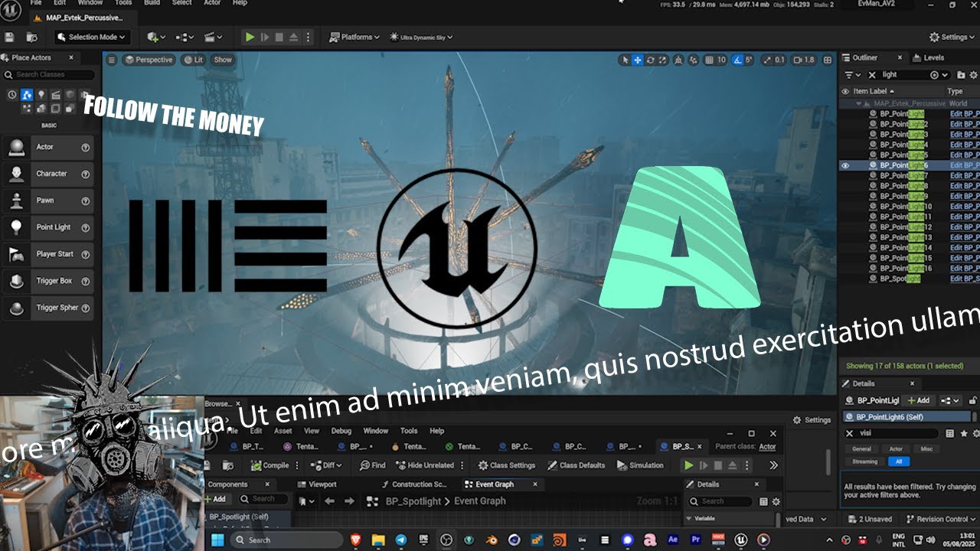Screen dimensions: 980x551
Task: Click the Lit view mode button
Action: click(x=193, y=60)
